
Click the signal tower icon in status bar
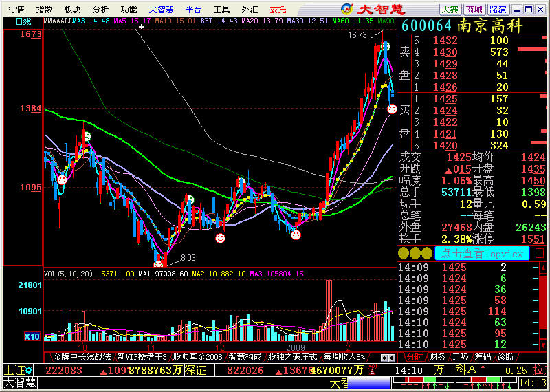coord(372,370)
